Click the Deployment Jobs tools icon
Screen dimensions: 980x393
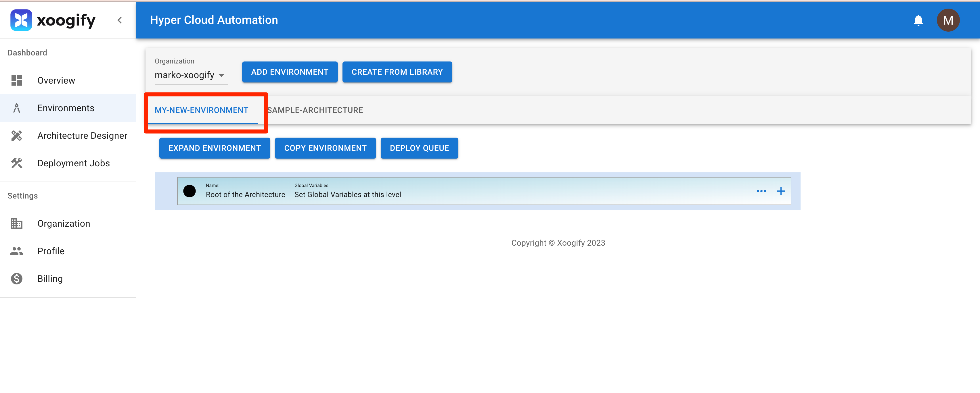17,163
